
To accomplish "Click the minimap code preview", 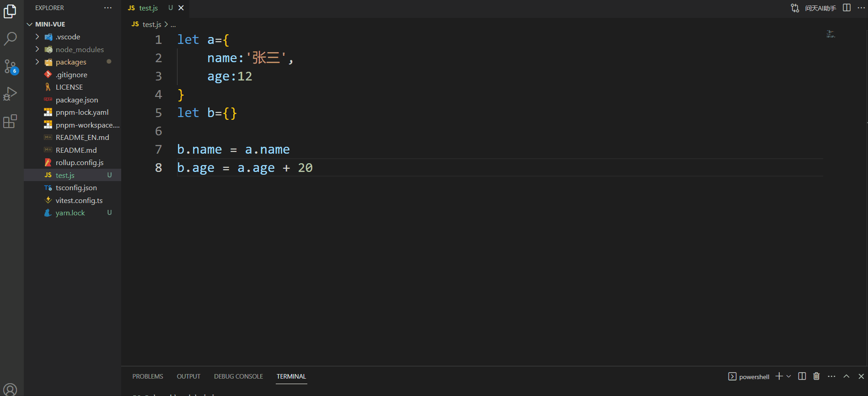I will point(830,34).
